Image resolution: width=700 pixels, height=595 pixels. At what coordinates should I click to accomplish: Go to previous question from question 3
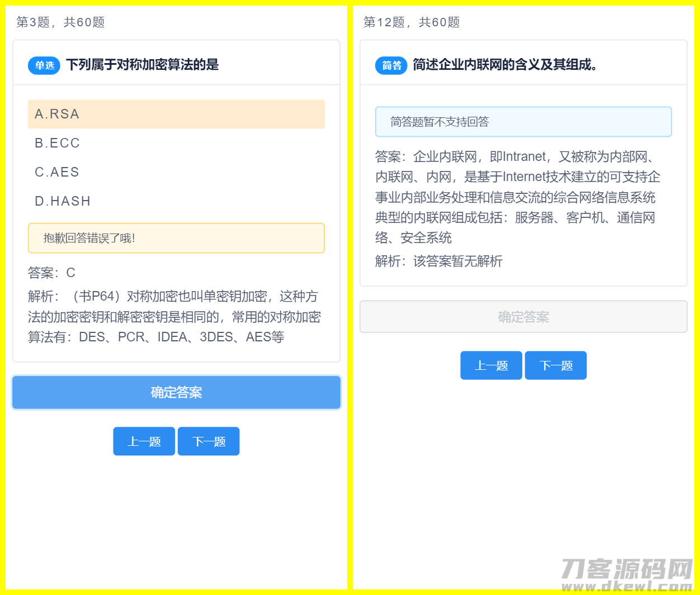pyautogui.click(x=144, y=441)
